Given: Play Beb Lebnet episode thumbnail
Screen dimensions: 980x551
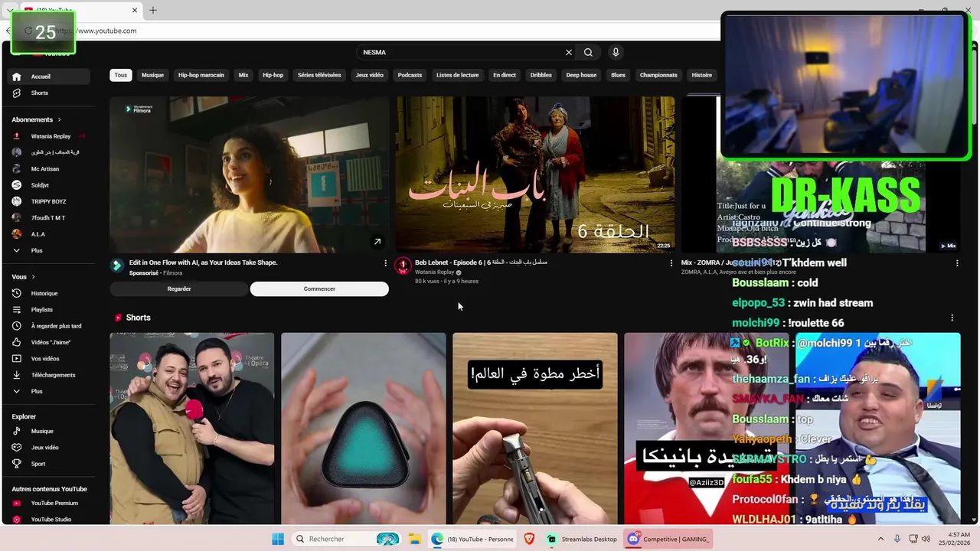Looking at the screenshot, I should pyautogui.click(x=535, y=174).
